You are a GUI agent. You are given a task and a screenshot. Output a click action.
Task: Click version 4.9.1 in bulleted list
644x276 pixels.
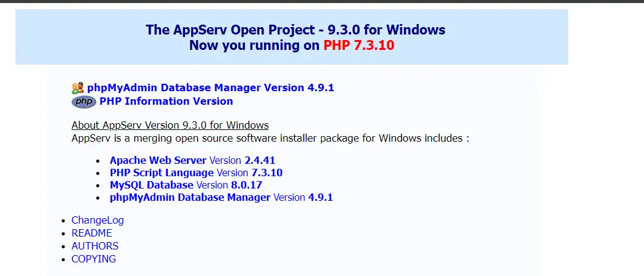point(320,197)
